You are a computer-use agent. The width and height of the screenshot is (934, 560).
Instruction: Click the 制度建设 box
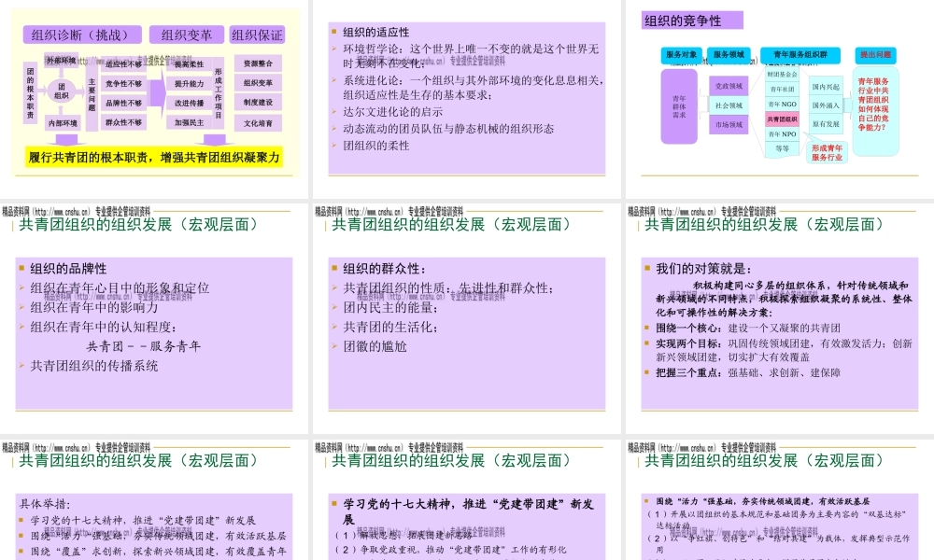(258, 103)
